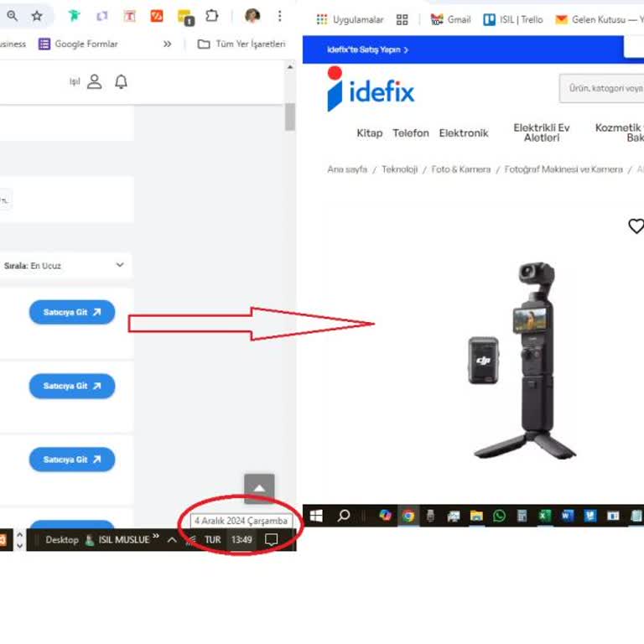The width and height of the screenshot is (644, 644).
Task: Click the taskbar search magnifier
Action: 343,516
